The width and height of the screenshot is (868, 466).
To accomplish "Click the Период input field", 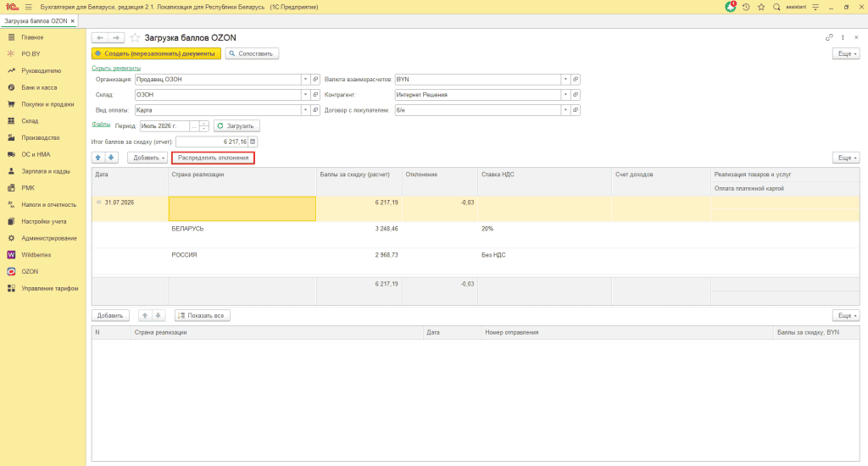I will 164,126.
